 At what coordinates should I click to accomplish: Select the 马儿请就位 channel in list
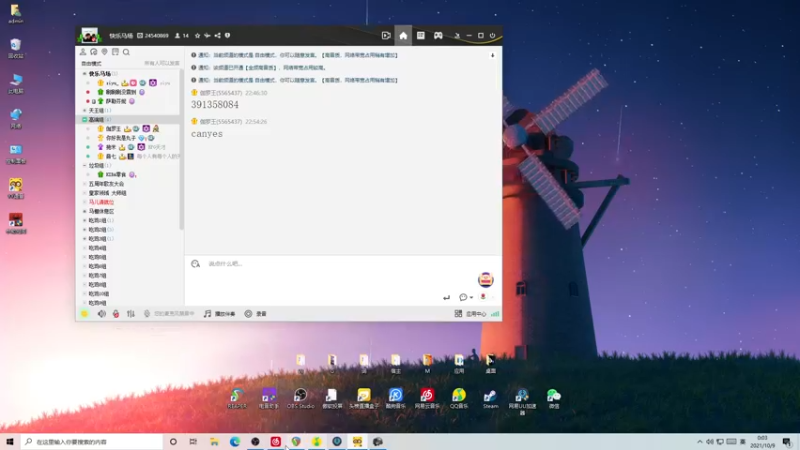point(102,202)
